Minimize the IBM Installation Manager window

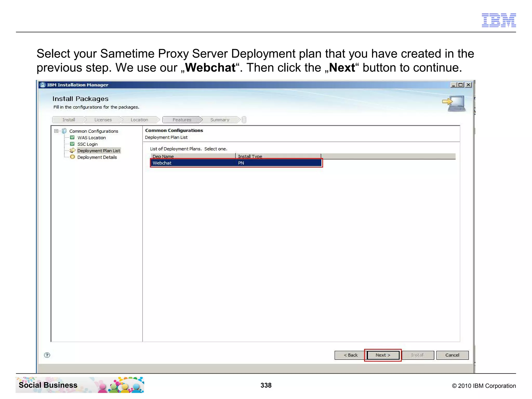(453, 85)
